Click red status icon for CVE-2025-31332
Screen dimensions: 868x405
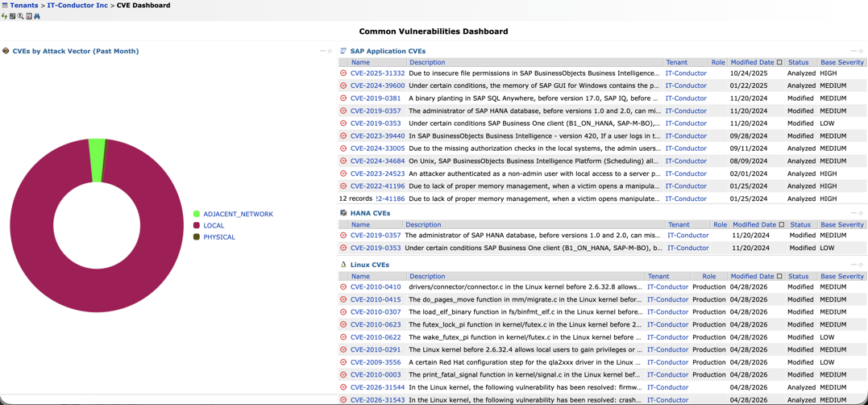[x=343, y=73]
